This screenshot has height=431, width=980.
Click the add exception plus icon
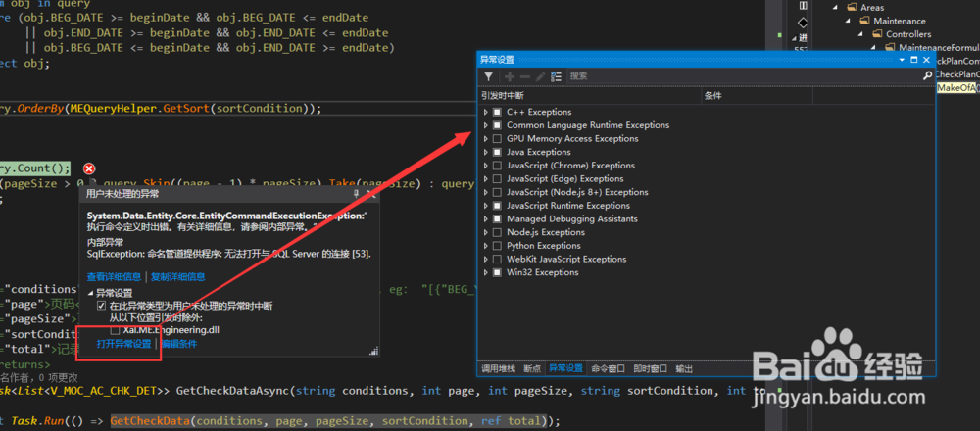click(x=509, y=75)
